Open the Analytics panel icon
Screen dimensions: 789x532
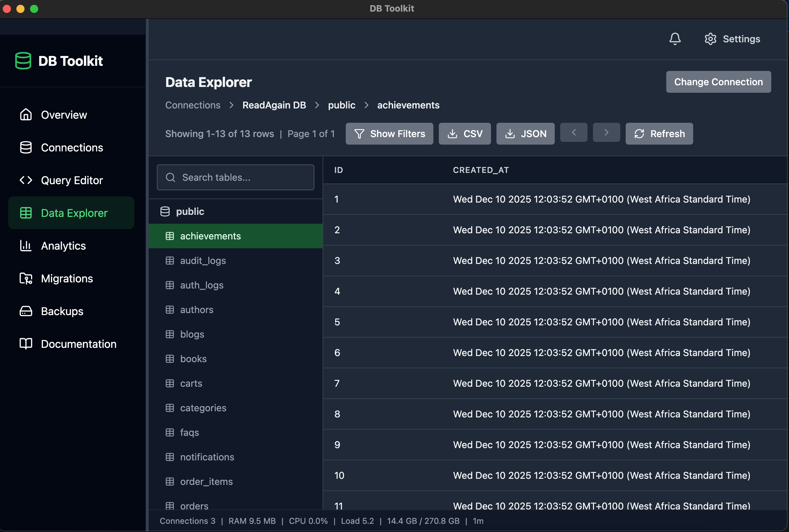coord(26,246)
